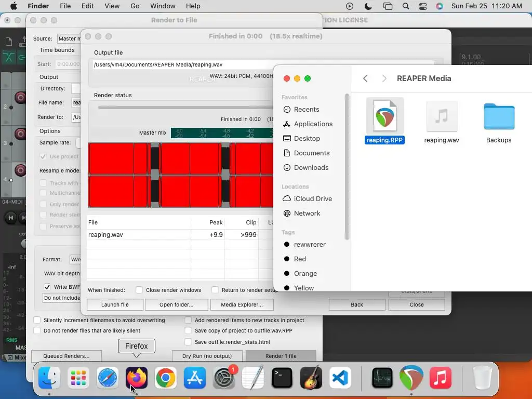Click the Media Explorer... button
Viewport: 532px width, 399px height.
click(x=242, y=304)
